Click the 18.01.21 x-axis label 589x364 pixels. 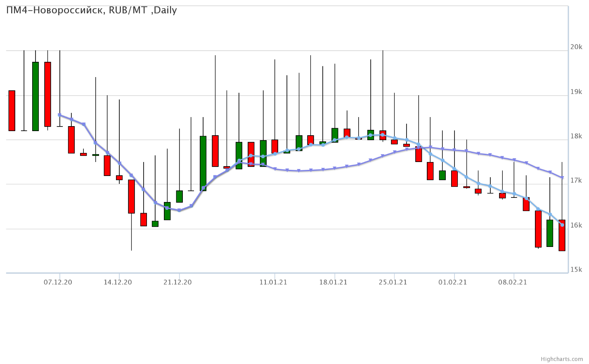[x=333, y=282]
